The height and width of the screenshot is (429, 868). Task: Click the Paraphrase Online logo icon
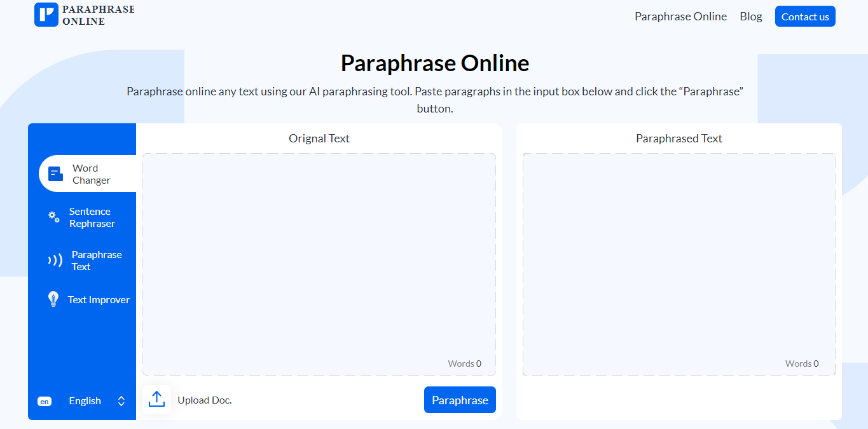click(46, 15)
